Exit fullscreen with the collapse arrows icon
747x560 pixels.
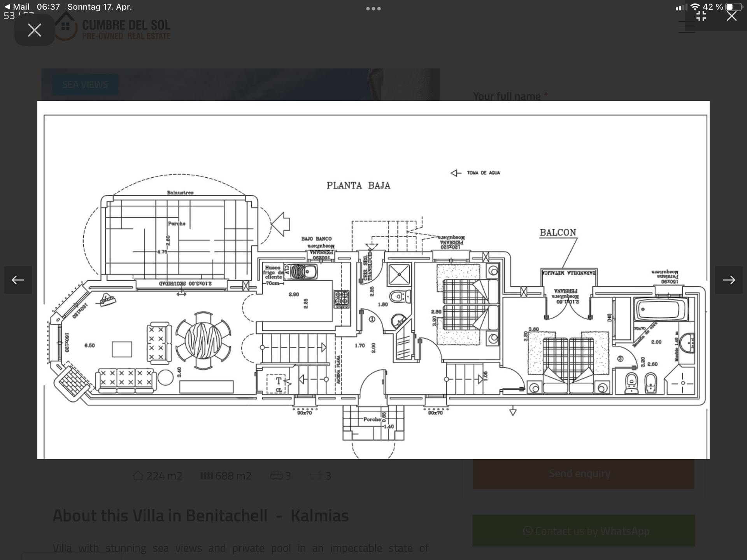[x=701, y=16]
